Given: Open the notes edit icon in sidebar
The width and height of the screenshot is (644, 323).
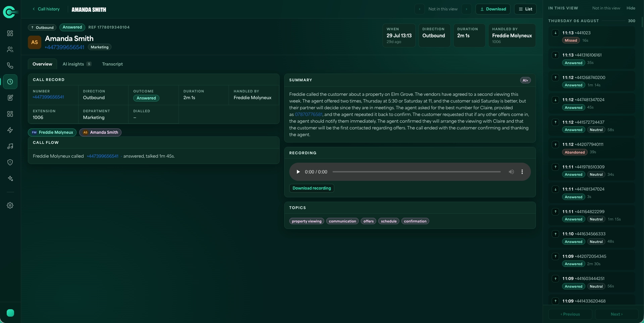Looking at the screenshot, I should [x=10, y=98].
